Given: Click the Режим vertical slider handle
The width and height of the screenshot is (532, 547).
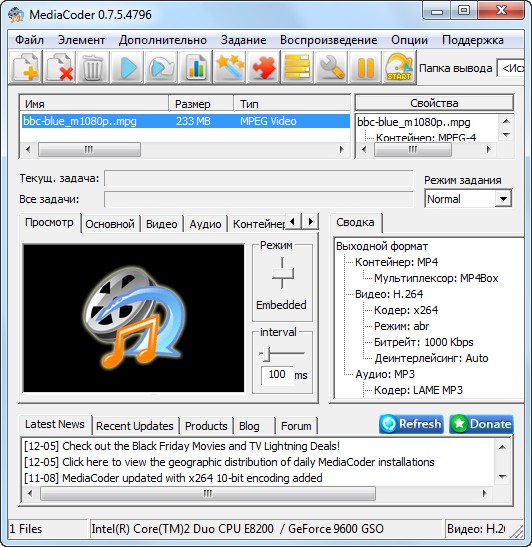Looking at the screenshot, I should coord(283,274).
